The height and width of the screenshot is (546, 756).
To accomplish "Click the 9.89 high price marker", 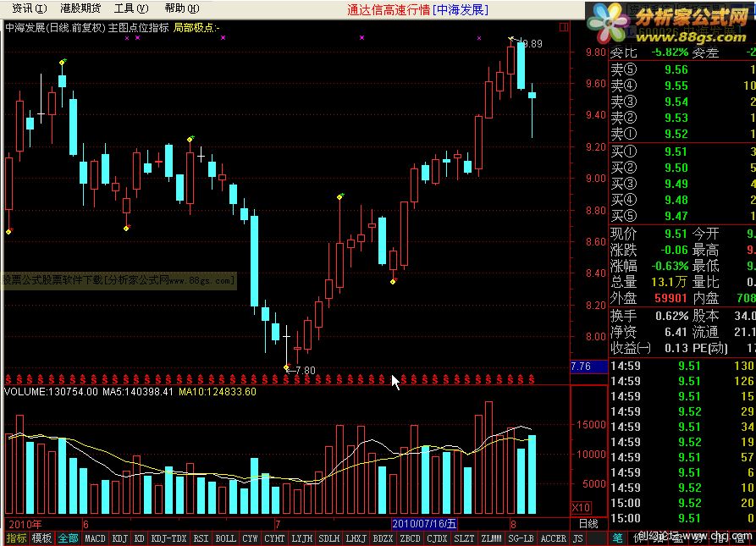I will 533,44.
